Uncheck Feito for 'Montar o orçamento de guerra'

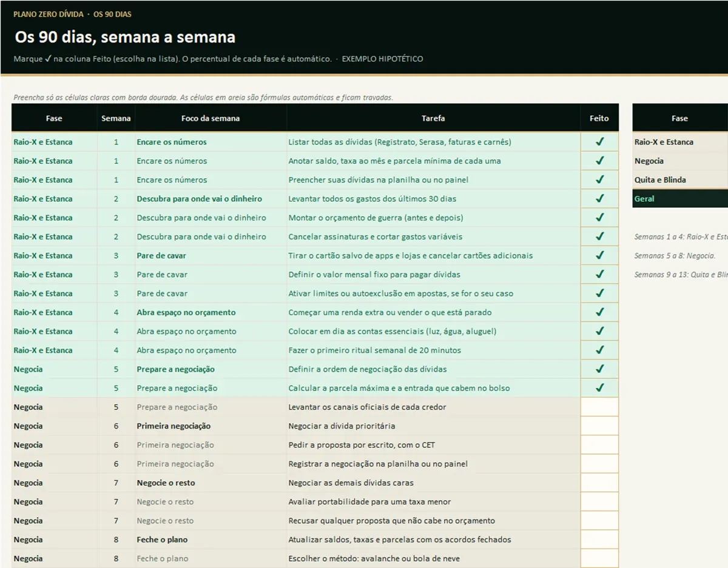coord(599,218)
